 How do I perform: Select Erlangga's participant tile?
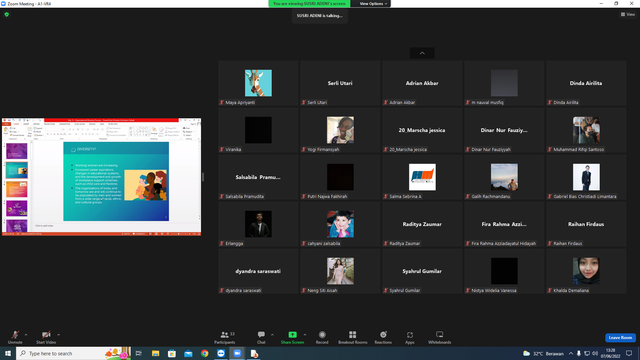coord(258,224)
